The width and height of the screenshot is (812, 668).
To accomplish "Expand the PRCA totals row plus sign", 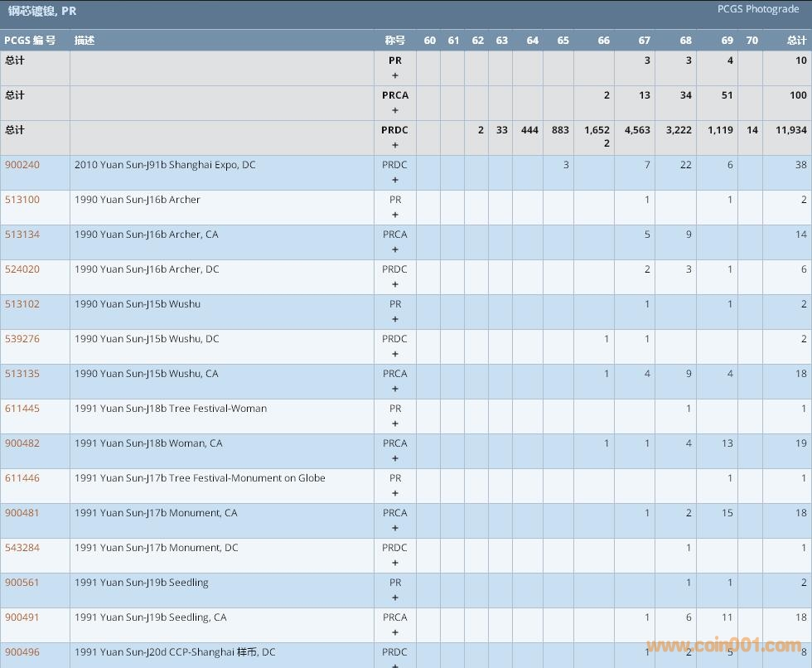I will pos(395,110).
